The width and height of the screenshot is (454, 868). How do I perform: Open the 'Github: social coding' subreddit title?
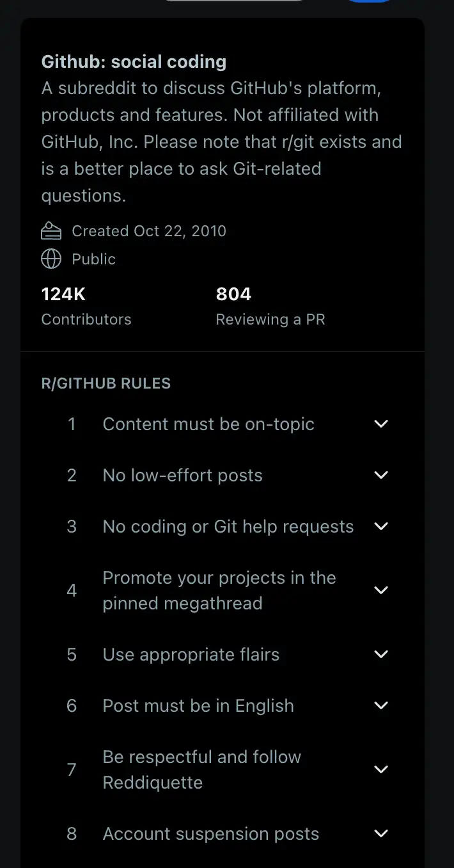pyautogui.click(x=134, y=61)
